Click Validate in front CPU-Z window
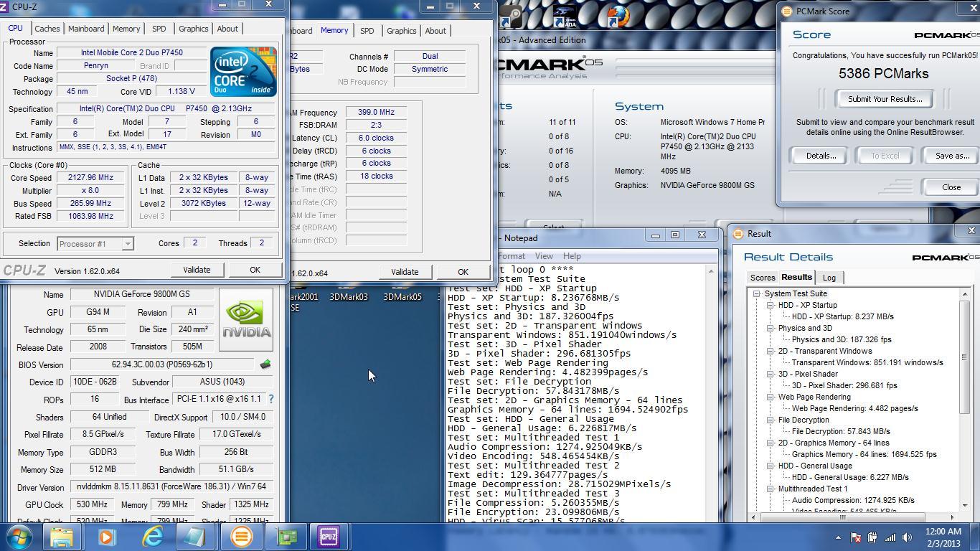Screen dimensions: 980x551 tap(197, 270)
